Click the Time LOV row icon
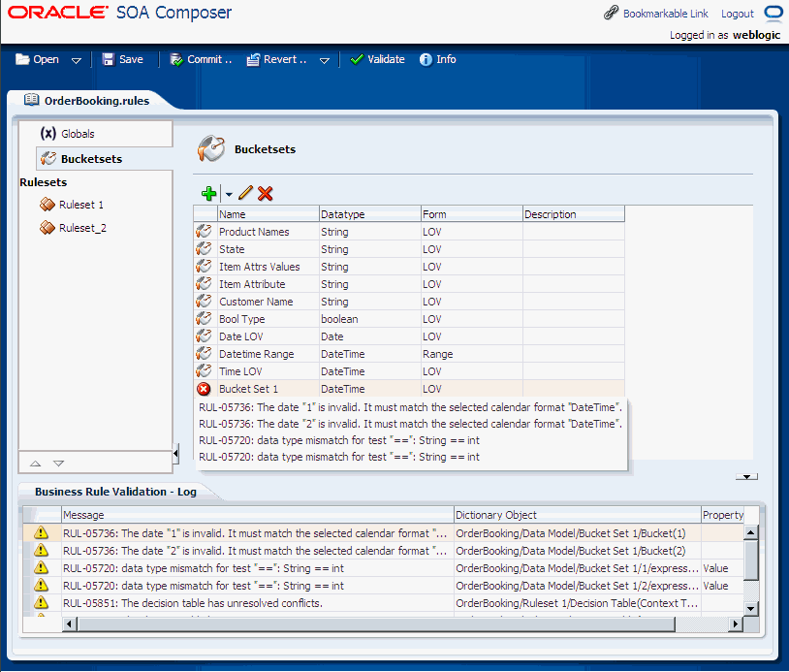Image resolution: width=789 pixels, height=672 pixels. coord(204,371)
